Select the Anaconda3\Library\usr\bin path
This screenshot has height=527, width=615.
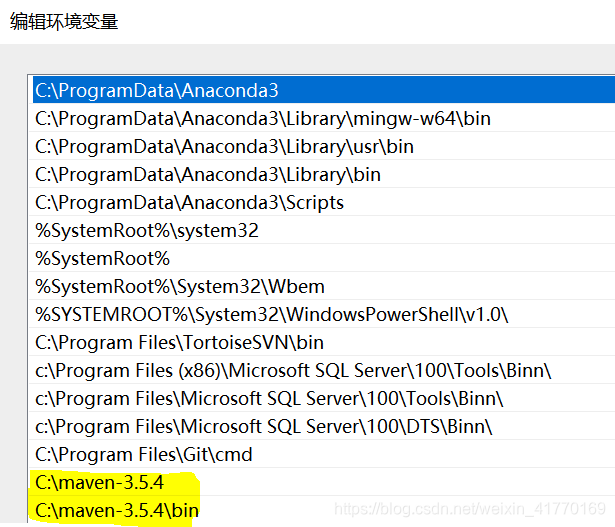324,147
